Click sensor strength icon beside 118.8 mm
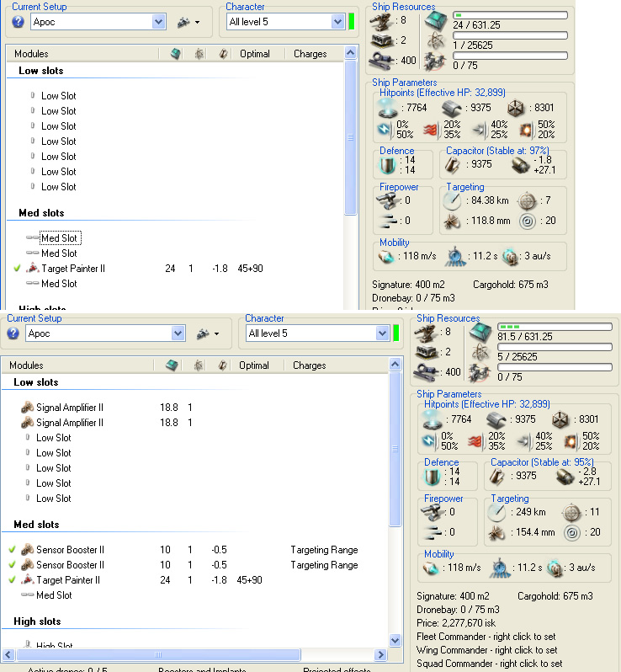The image size is (621, 672). point(452,221)
